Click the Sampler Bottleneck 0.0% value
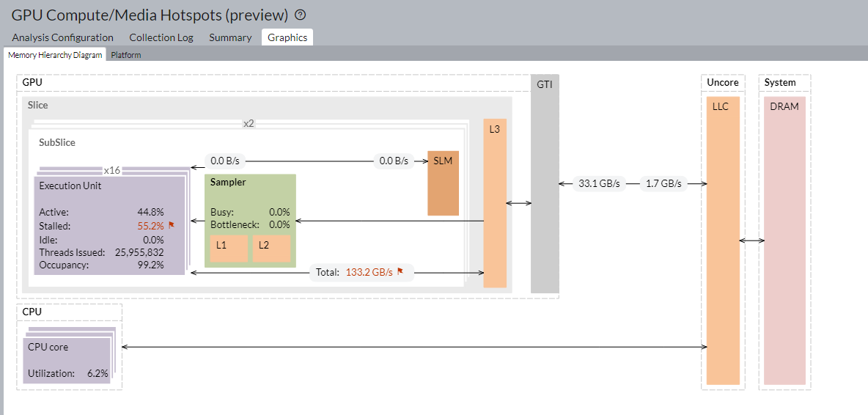The height and width of the screenshot is (415, 868). [x=279, y=224]
